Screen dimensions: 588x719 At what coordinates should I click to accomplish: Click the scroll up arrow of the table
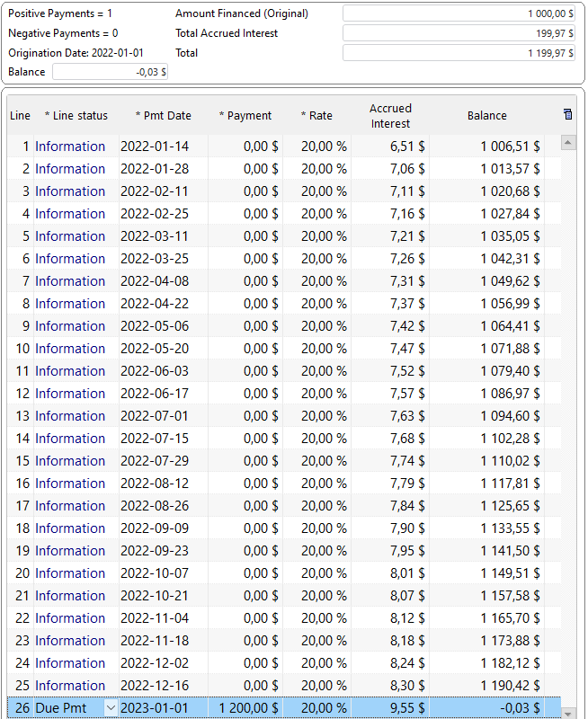tap(567, 143)
